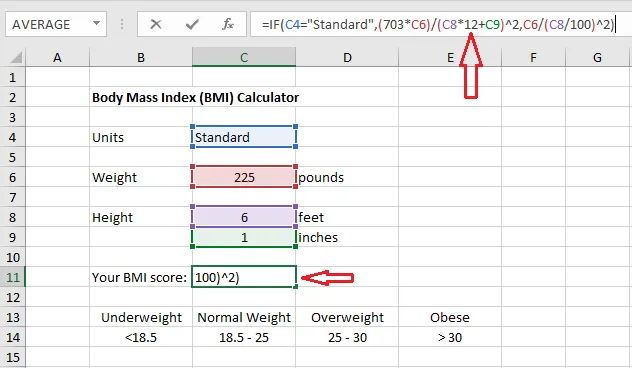Select row 10 header
The height and width of the screenshot is (368, 632).
[x=12, y=257]
